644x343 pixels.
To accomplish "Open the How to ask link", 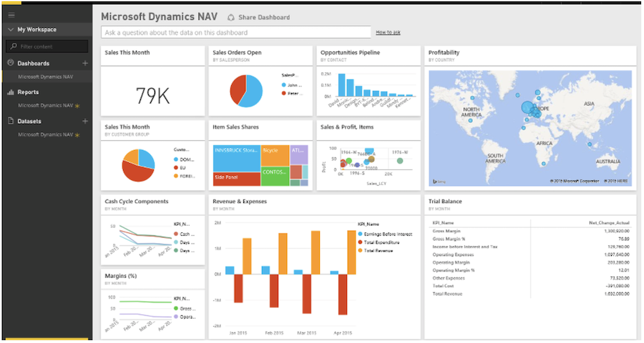I will coord(388,32).
